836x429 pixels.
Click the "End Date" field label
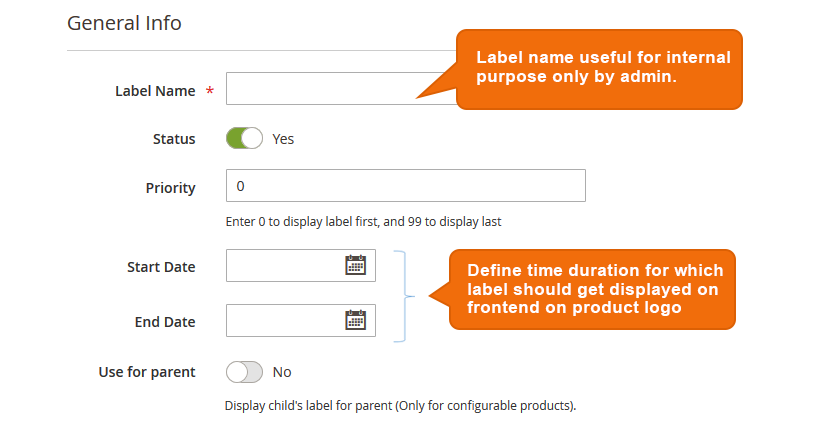click(x=165, y=322)
